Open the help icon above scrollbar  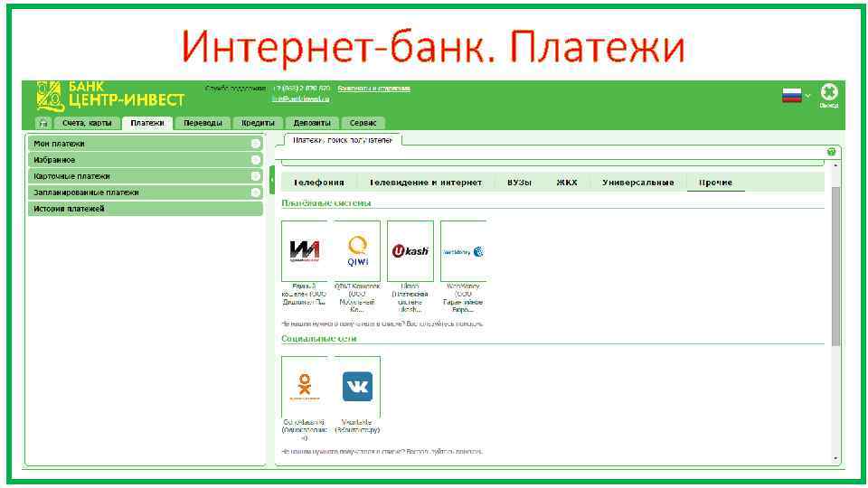point(831,152)
